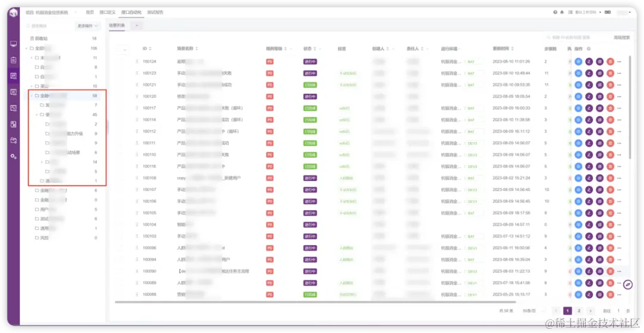Edit scenario 100096 using purple edit icon
644x333 pixels.
pos(589,248)
